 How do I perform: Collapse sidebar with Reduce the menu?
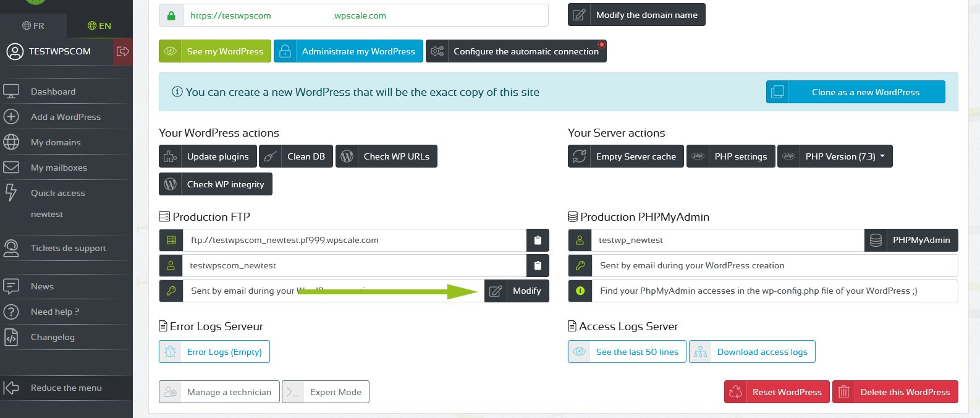pos(66,388)
